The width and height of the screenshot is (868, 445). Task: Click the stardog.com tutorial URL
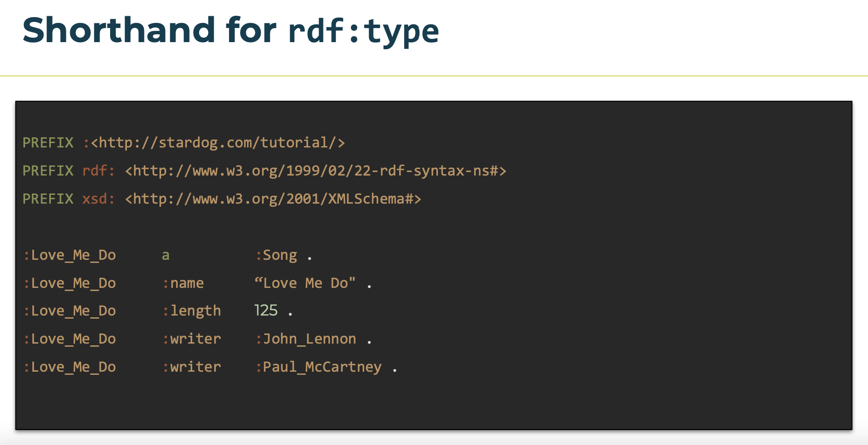click(x=218, y=143)
